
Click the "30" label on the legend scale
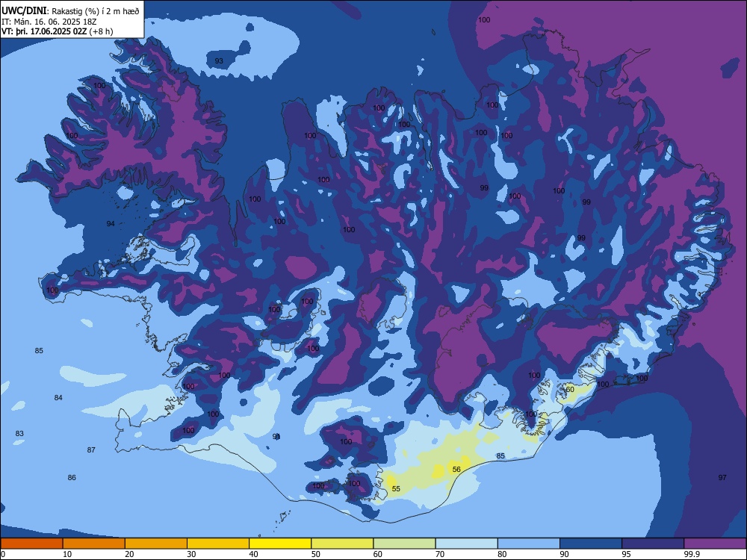[x=191, y=554]
